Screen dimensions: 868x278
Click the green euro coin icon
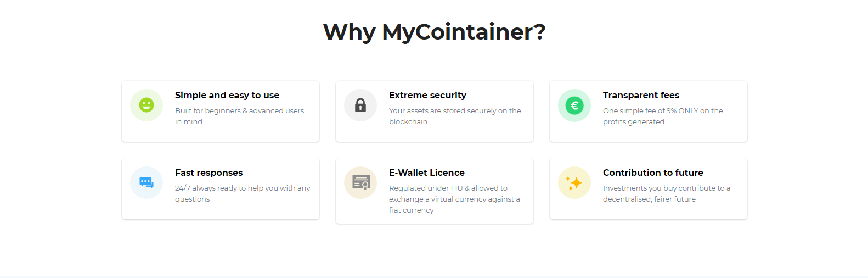(574, 105)
